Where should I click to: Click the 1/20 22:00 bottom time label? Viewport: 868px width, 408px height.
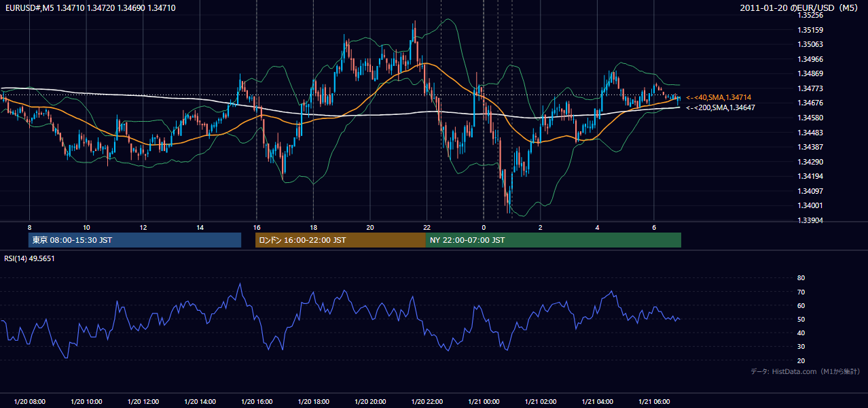[427, 402]
